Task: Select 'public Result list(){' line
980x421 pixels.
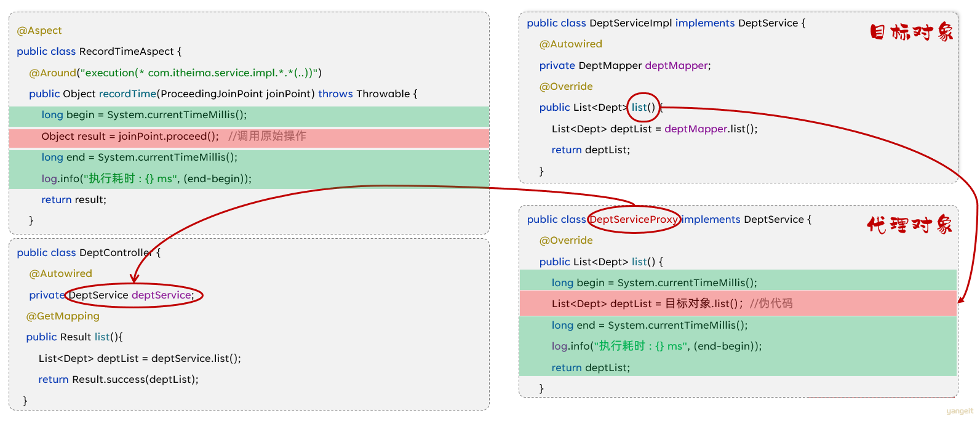Action: point(74,337)
